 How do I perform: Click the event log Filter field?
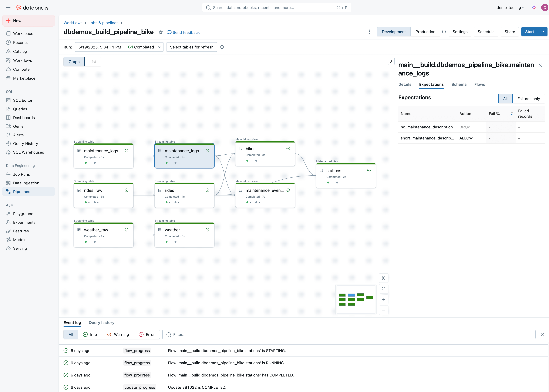pyautogui.click(x=349, y=334)
